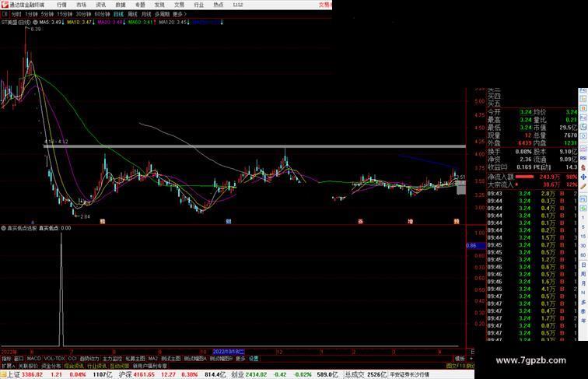Image resolution: width=588 pixels, height=379 pixels.
Task: Open the 模板 dropdown
Action: [460, 359]
